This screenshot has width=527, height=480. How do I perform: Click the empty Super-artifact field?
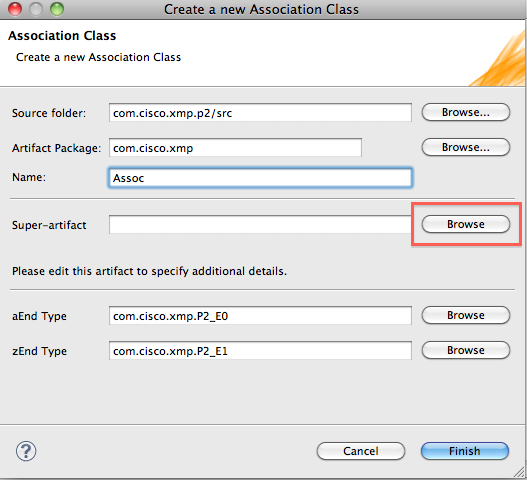click(260, 225)
